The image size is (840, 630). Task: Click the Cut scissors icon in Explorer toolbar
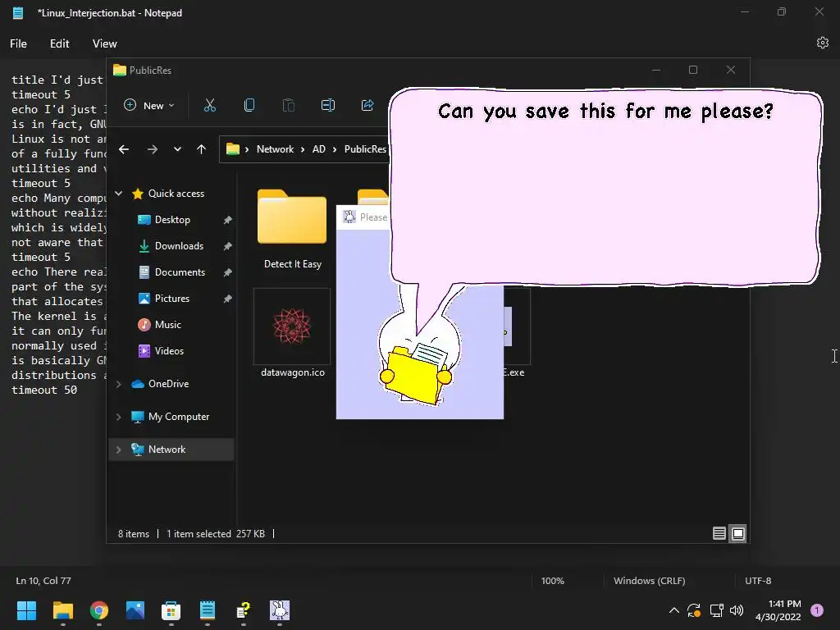click(209, 106)
